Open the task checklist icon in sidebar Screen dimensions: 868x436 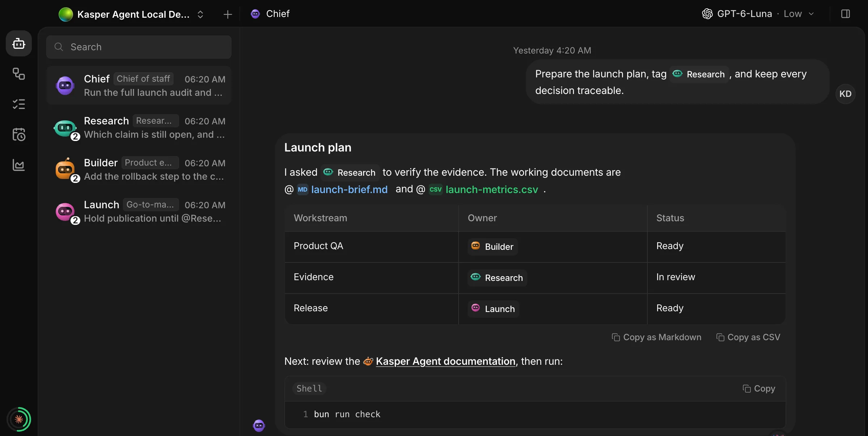pos(19,104)
